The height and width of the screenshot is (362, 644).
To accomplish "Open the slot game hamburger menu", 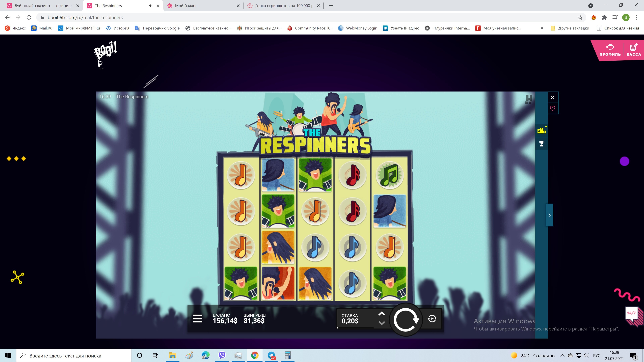I will pyautogui.click(x=197, y=319).
